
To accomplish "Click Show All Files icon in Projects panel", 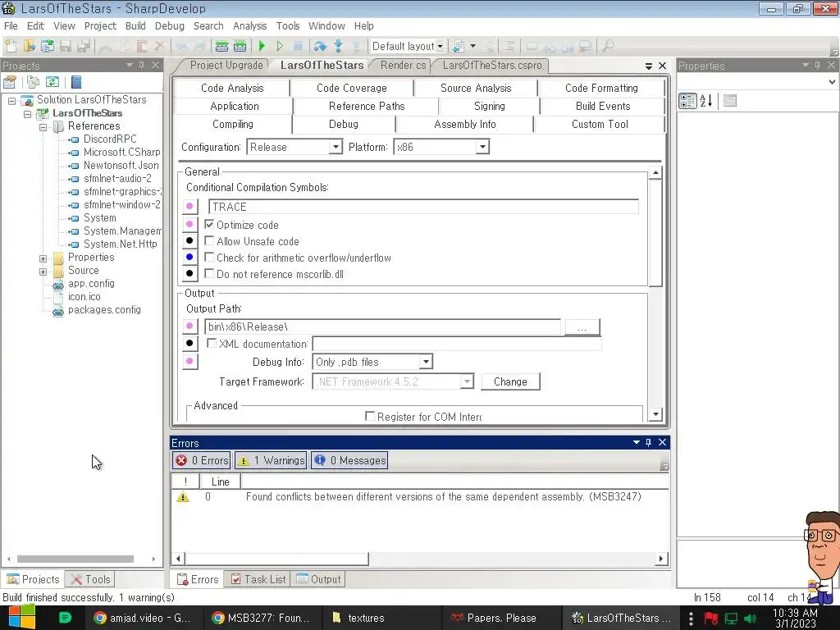I will (33, 82).
